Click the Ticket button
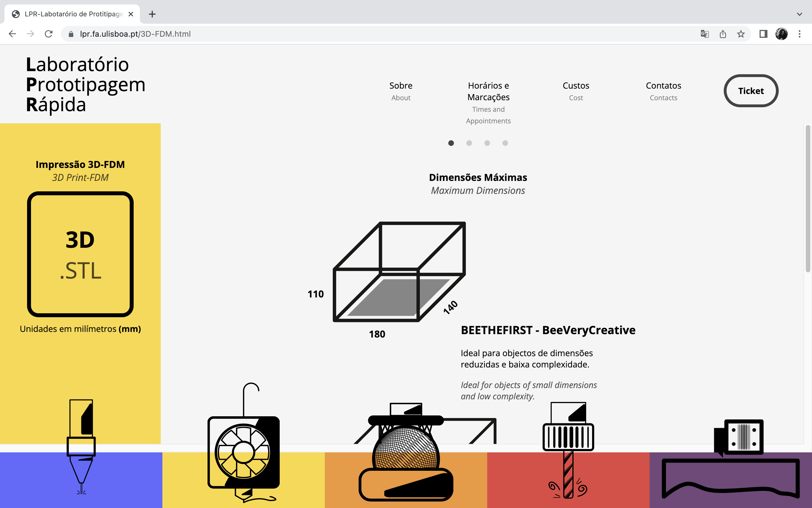Image resolution: width=812 pixels, height=508 pixels. point(751,91)
